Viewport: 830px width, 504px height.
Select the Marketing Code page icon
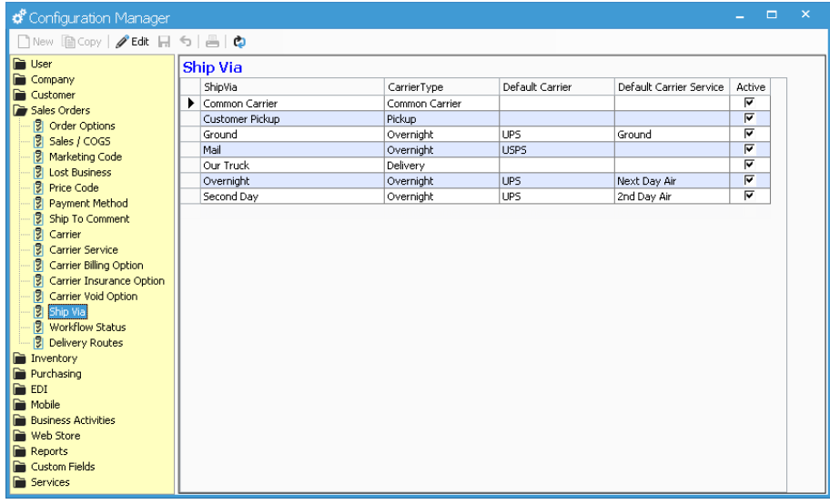(38, 156)
